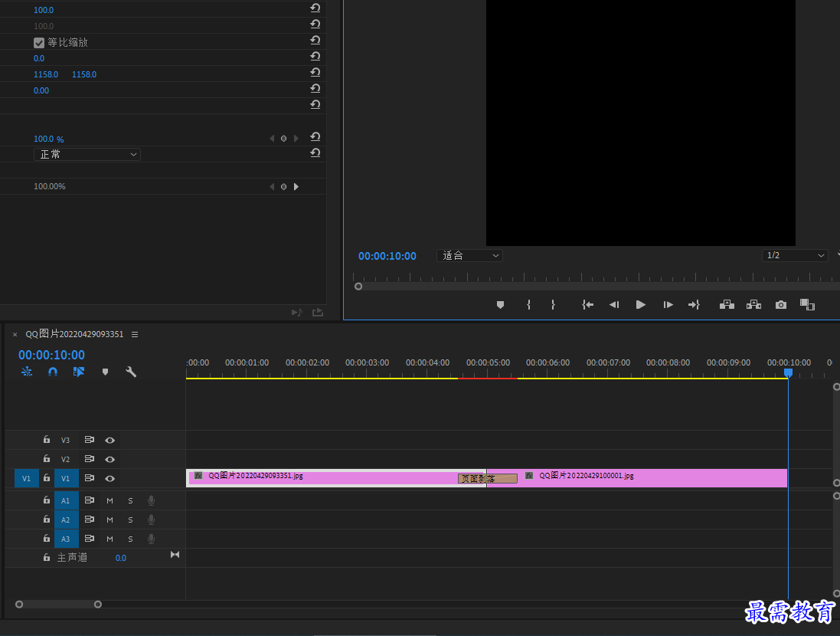Hide track V1 output with eye icon
Image resolution: width=840 pixels, height=636 pixels.
[109, 478]
